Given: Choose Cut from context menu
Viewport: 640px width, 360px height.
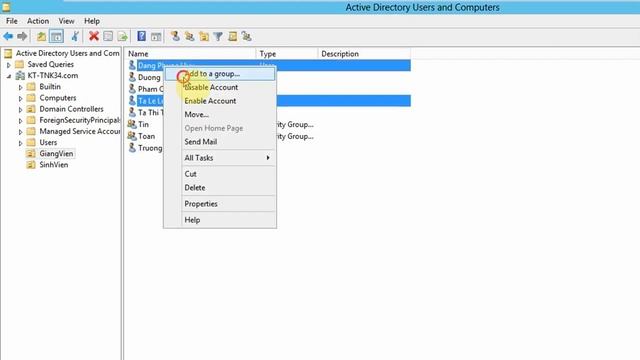Looking at the screenshot, I should 220,174.
